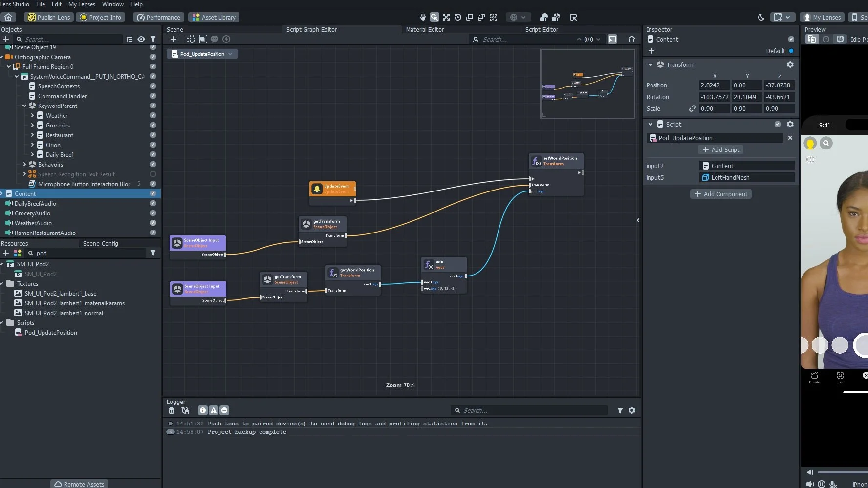This screenshot has height=488, width=868.
Task: Toggle dark mode moon icon
Action: point(761,17)
